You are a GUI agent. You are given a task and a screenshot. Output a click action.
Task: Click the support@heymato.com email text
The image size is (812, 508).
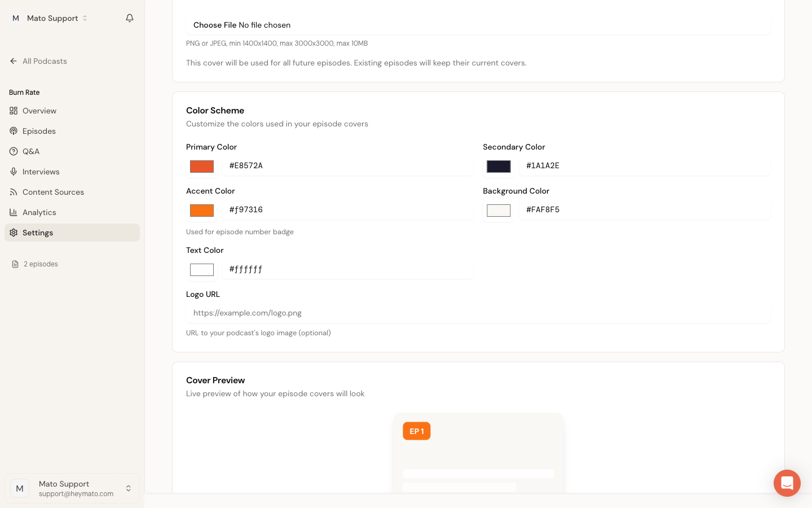pos(76,494)
